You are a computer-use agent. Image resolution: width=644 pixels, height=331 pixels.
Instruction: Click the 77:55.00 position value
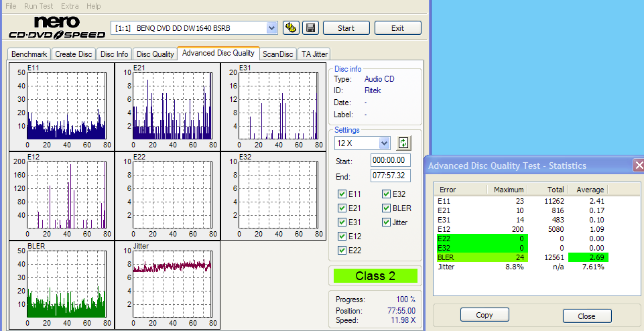tap(401, 310)
